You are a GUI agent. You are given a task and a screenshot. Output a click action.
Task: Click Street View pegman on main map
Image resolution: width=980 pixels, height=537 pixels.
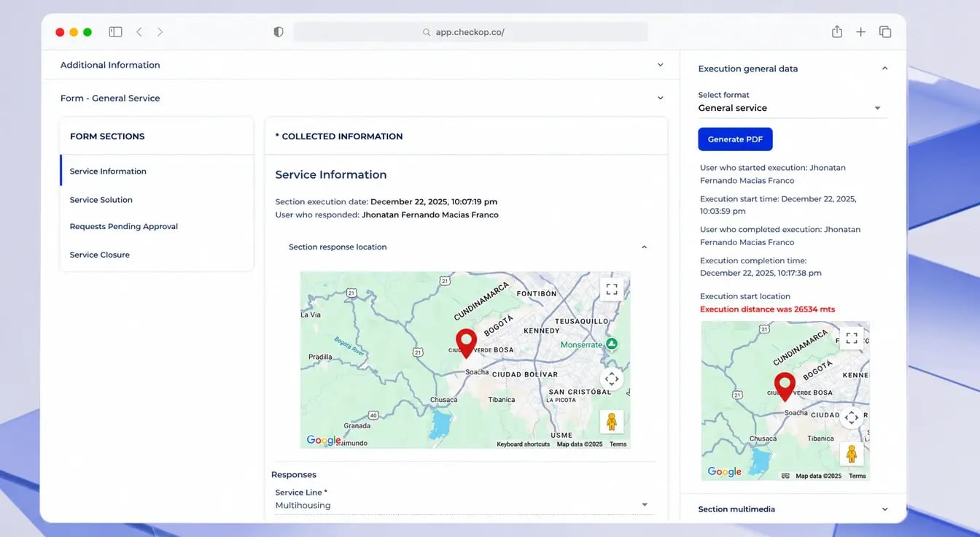(x=612, y=422)
